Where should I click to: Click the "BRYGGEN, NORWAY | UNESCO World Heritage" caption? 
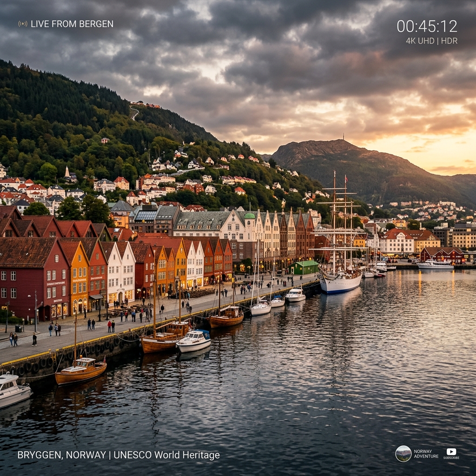coord(119,455)
